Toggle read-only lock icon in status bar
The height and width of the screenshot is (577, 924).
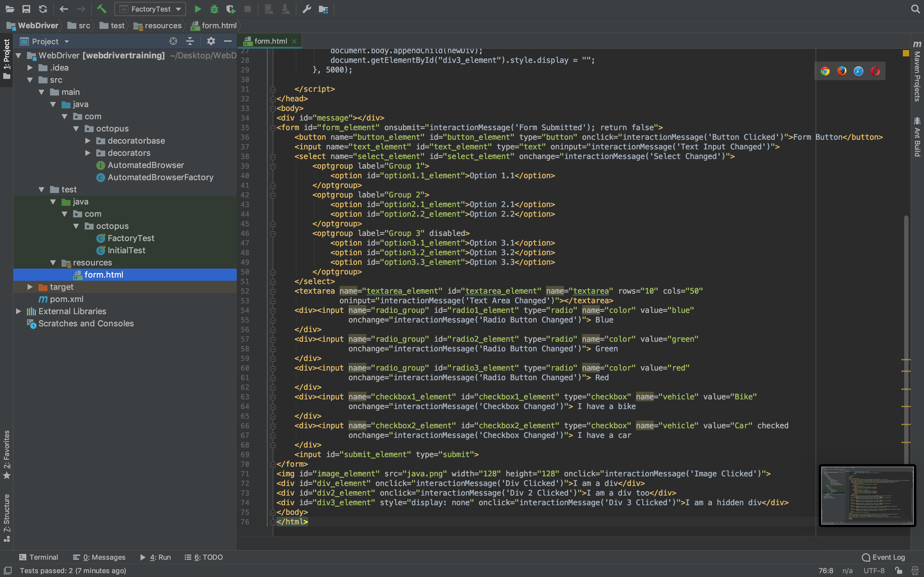click(x=898, y=571)
